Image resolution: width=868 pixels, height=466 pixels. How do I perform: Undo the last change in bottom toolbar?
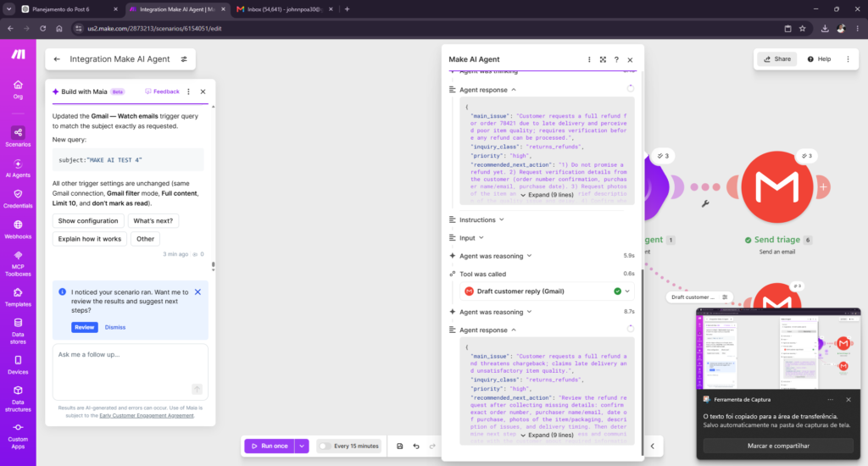coord(416,446)
